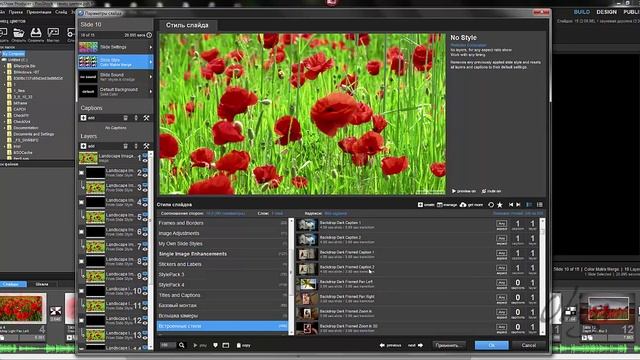Open the Captions tools wrench icon
The width and height of the screenshot is (640, 360).
146,118
